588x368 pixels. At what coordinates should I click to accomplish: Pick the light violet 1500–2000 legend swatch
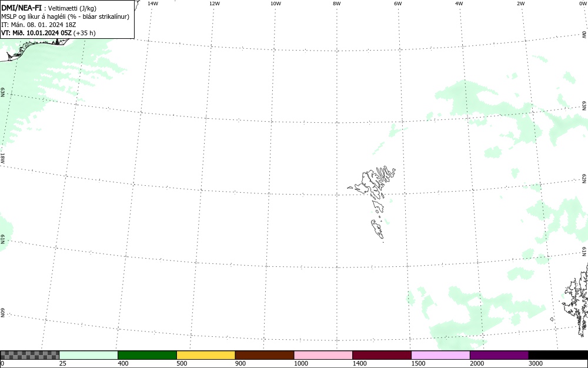[440, 355]
